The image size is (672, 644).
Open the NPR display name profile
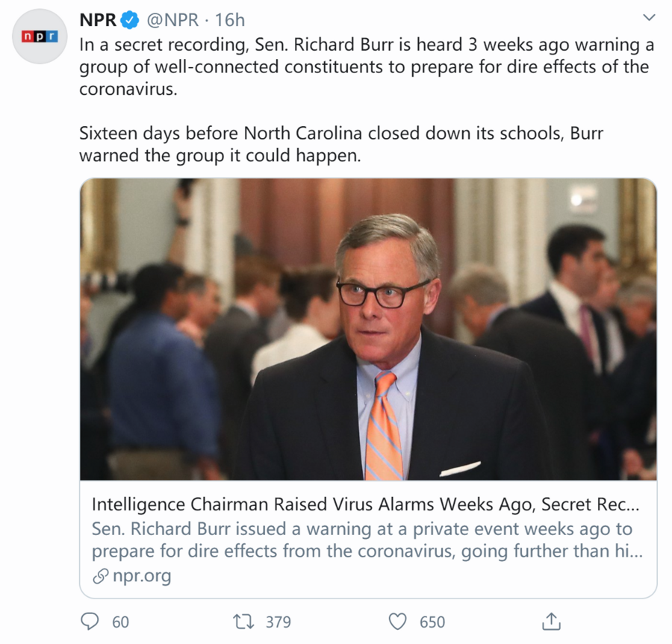[x=98, y=19]
